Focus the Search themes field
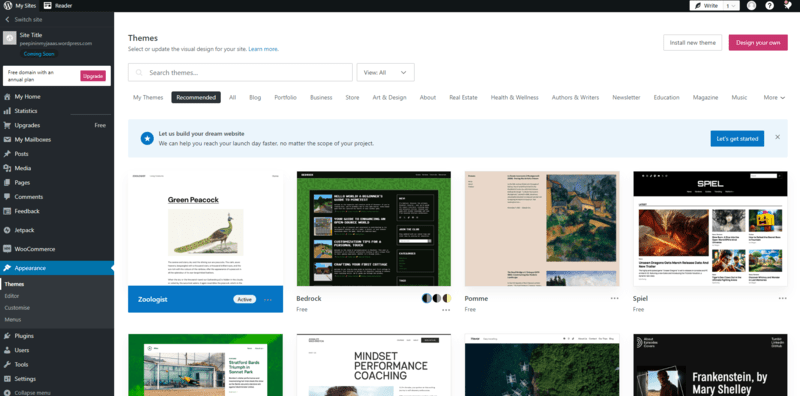Viewport: 800px width, 396px height. pyautogui.click(x=240, y=72)
